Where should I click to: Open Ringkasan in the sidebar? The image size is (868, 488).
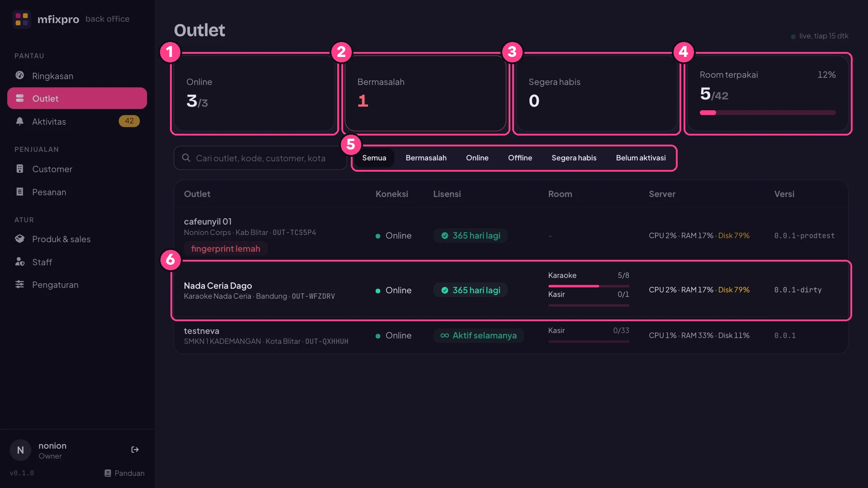click(x=77, y=76)
